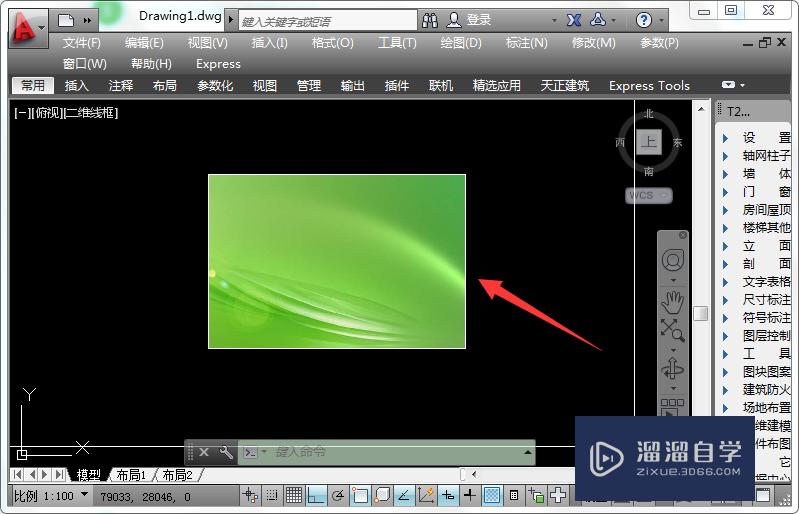Click the command line customize wrench
Screen dimensions: 799x514
click(x=226, y=452)
